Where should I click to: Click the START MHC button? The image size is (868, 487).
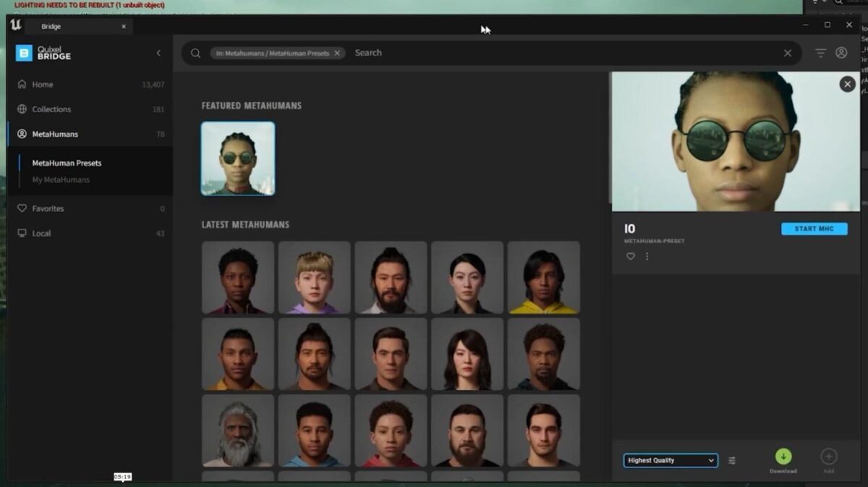coord(814,229)
